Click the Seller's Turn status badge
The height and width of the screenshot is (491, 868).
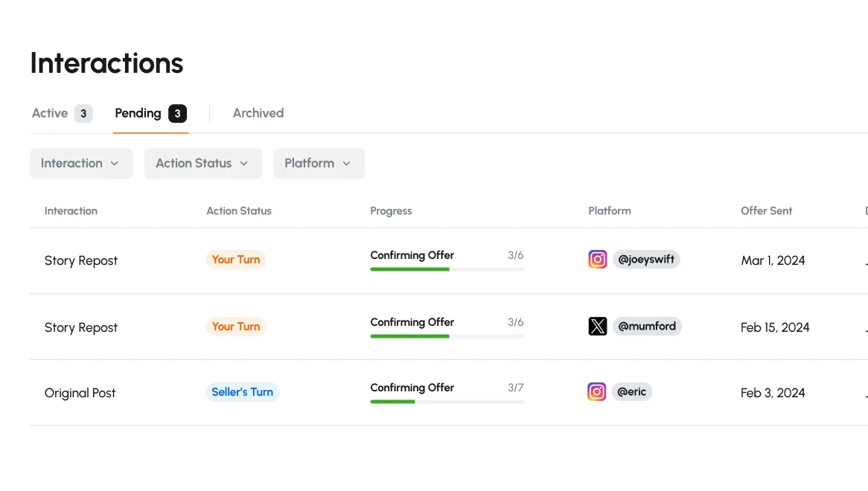click(x=242, y=392)
